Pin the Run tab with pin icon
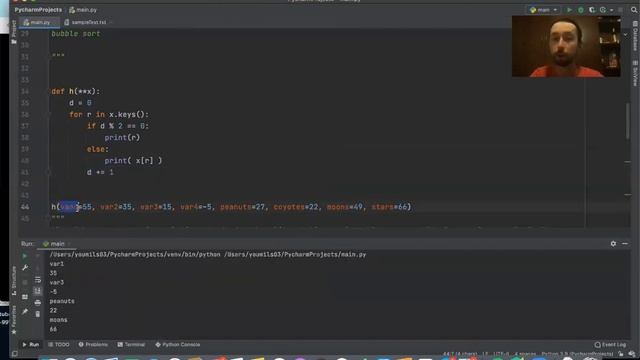The image size is (640, 360). 25,311
